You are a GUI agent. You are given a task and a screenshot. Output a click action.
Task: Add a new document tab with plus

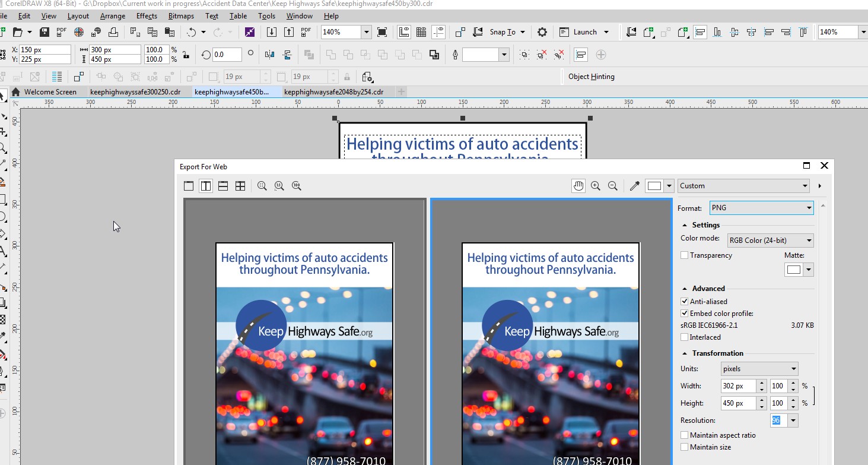pos(402,92)
